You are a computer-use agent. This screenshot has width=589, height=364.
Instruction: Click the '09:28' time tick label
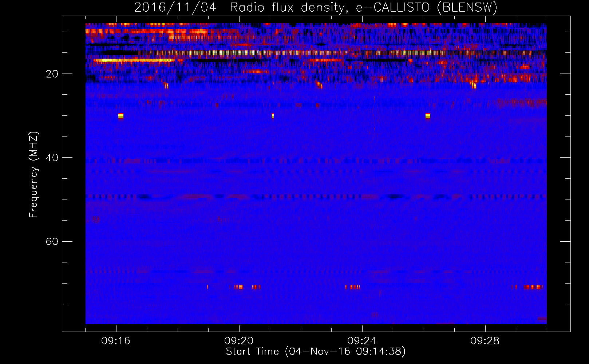click(485, 341)
